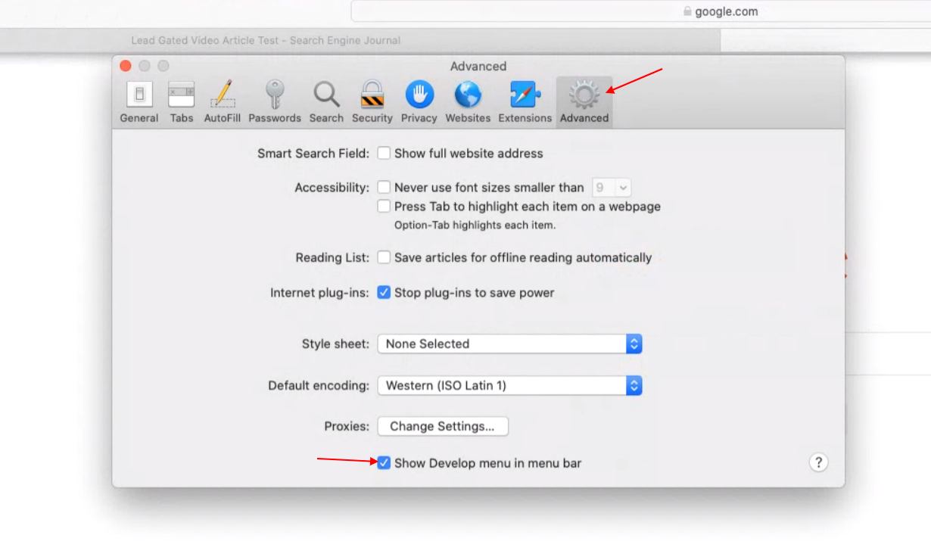
Task: Select the Websites globe icon
Action: [468, 98]
